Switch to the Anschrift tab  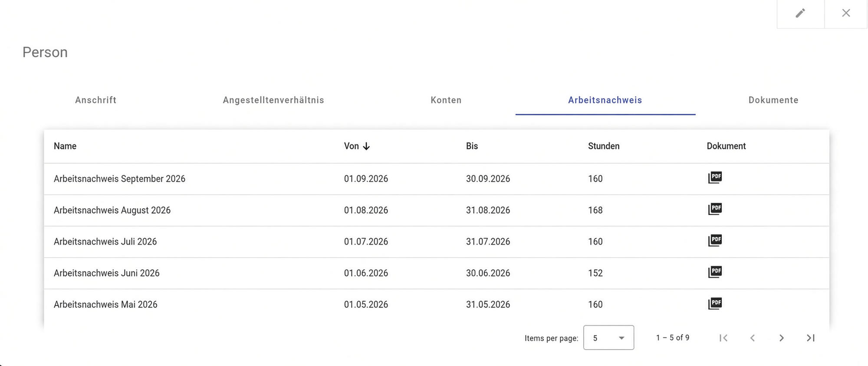[x=96, y=100]
